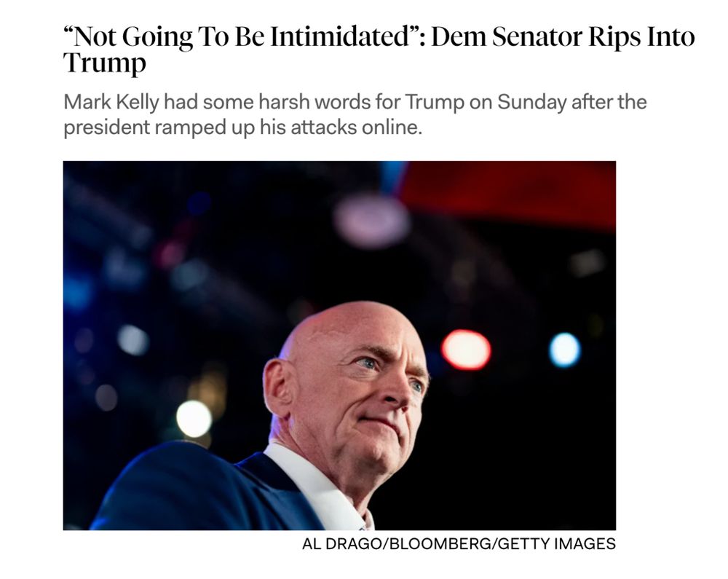Click GETTY IMAGES in the photo credit

(x=557, y=543)
